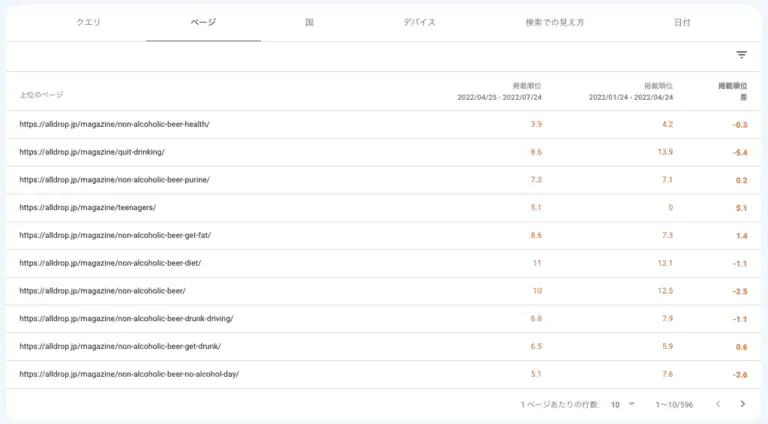
Task: Open non-alcoholic-beer-drunk-driving page row
Action: tap(383, 319)
